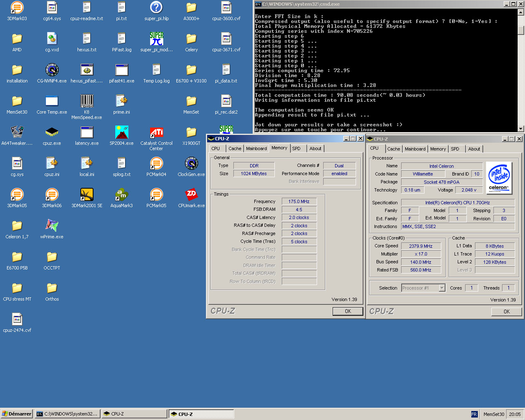Viewport: 525px width, 420px height.
Task: Open Core Temp.exe icon
Action: coord(52,101)
